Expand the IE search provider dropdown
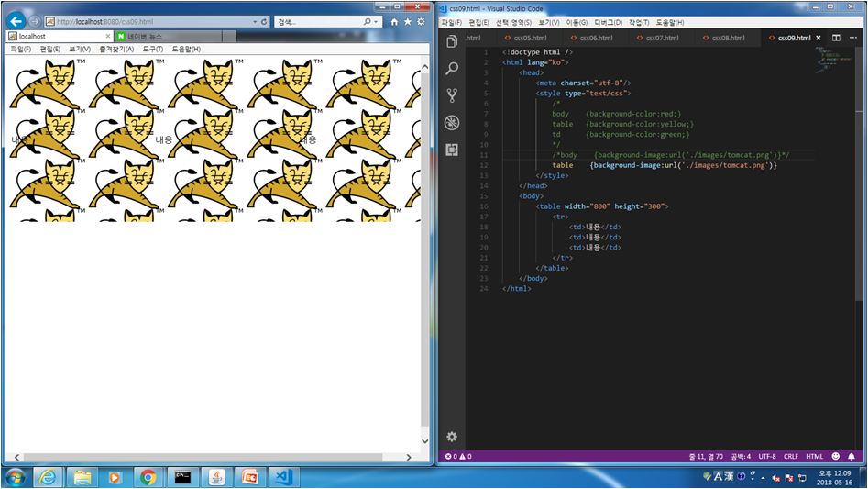This screenshot has width=868, height=489. (376, 22)
